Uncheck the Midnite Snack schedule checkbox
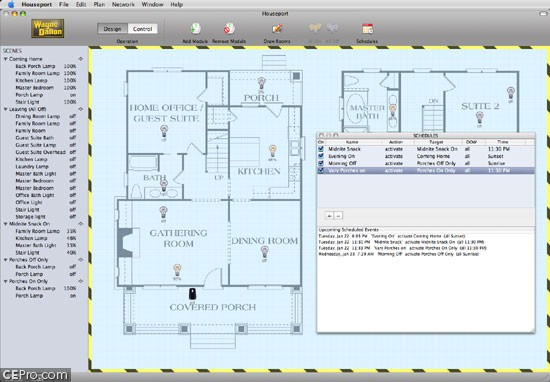 (321, 149)
